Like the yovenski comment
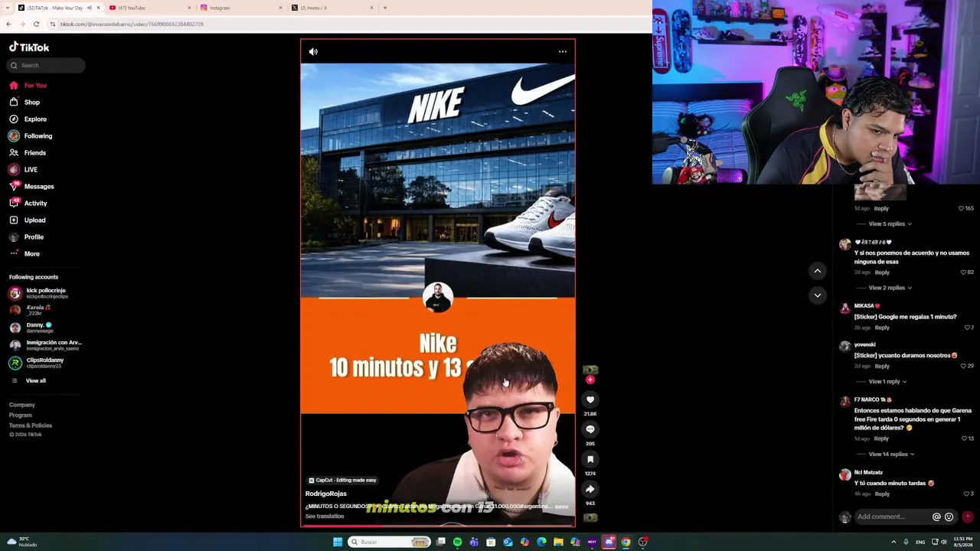The image size is (980, 551). (x=965, y=366)
